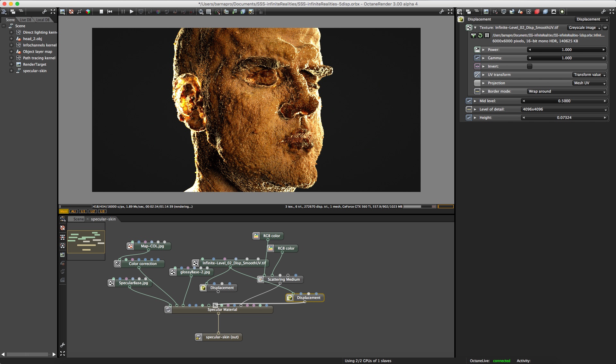Click the Main render pass button
The width and height of the screenshot is (616, 364).
point(64,211)
